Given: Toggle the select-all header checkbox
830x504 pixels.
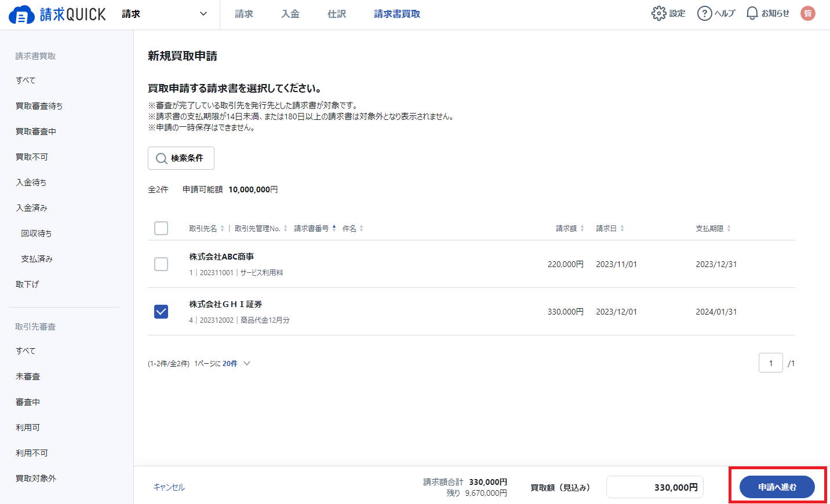Looking at the screenshot, I should 161,228.
